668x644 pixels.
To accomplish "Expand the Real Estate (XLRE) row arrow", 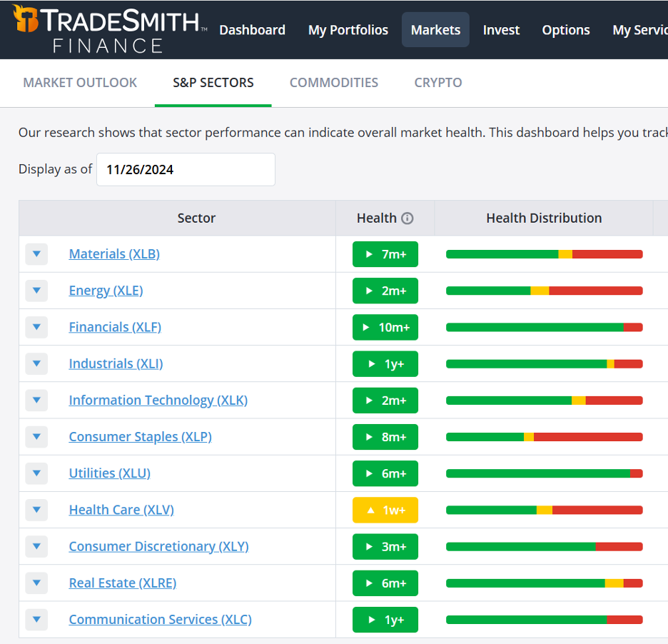I will coord(36,583).
